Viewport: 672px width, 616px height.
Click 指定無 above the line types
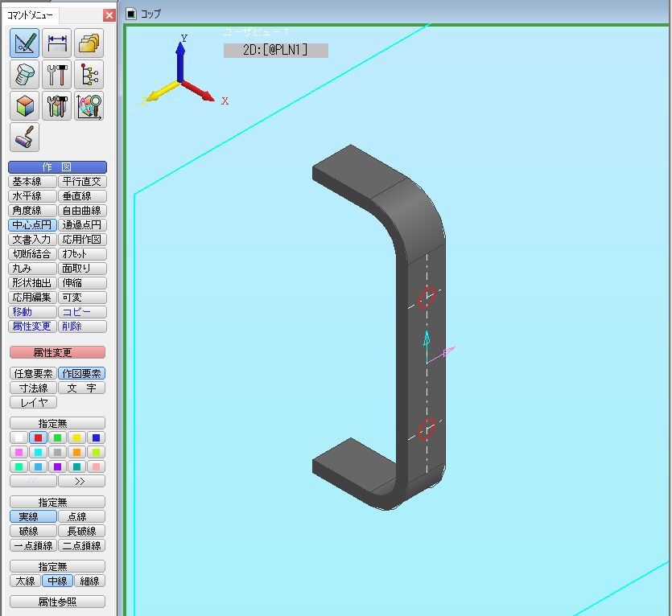point(57,502)
